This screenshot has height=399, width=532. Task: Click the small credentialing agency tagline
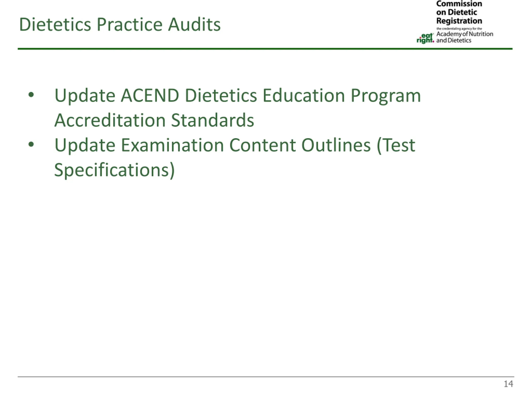(459, 29)
